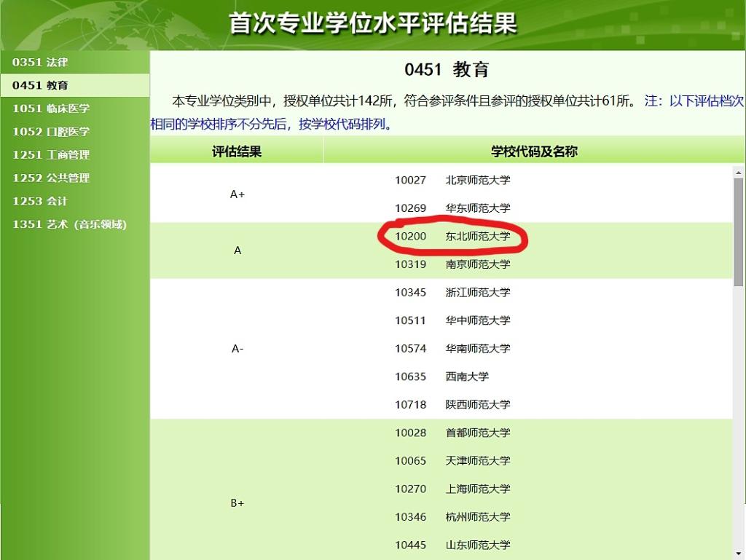Select the 北京师范大学 row

click(x=477, y=180)
